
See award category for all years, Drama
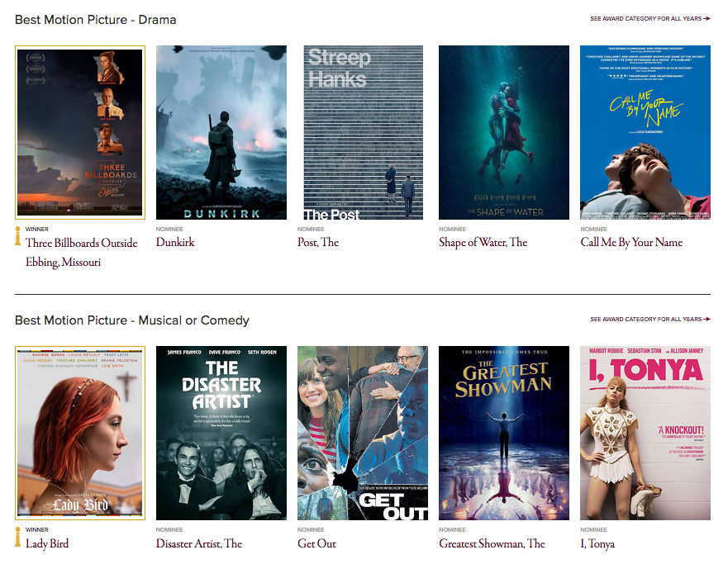point(649,18)
